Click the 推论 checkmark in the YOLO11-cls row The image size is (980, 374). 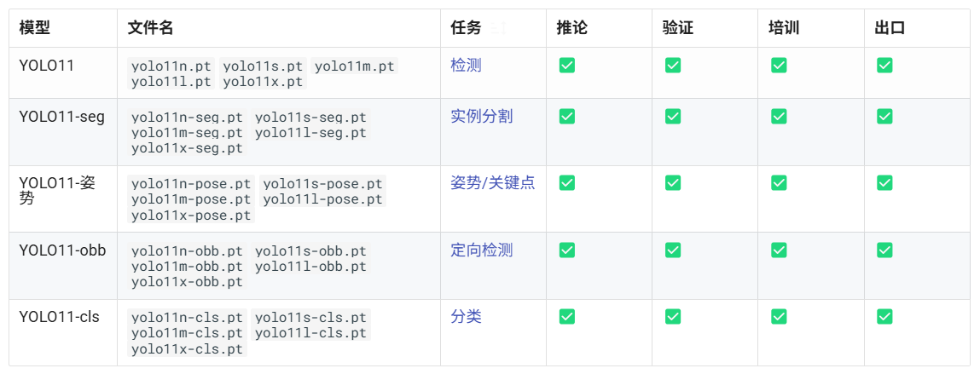coord(567,317)
